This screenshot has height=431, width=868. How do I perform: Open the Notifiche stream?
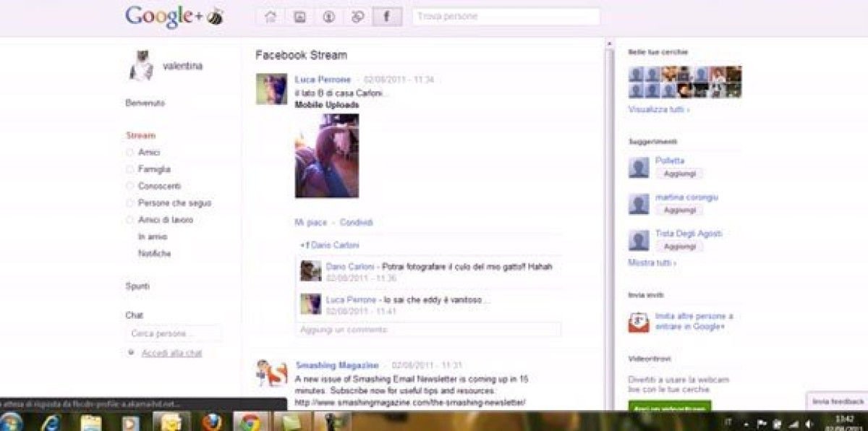[x=155, y=254]
